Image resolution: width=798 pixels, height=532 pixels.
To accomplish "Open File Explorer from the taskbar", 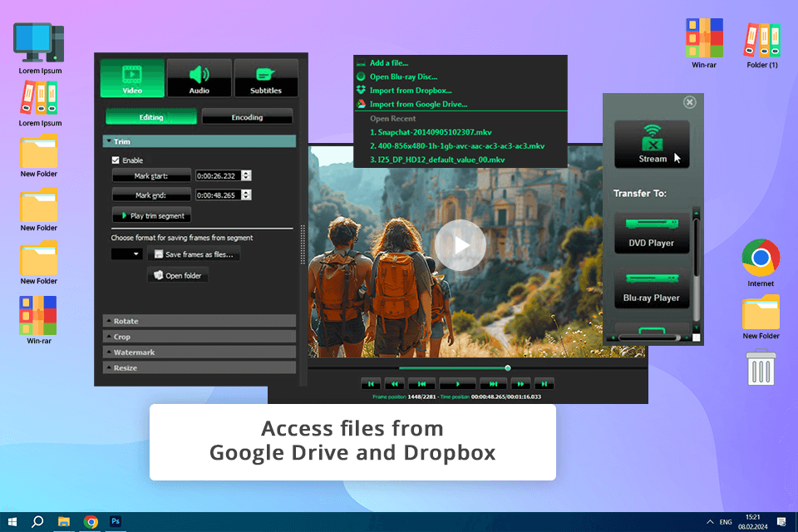I will (x=64, y=522).
